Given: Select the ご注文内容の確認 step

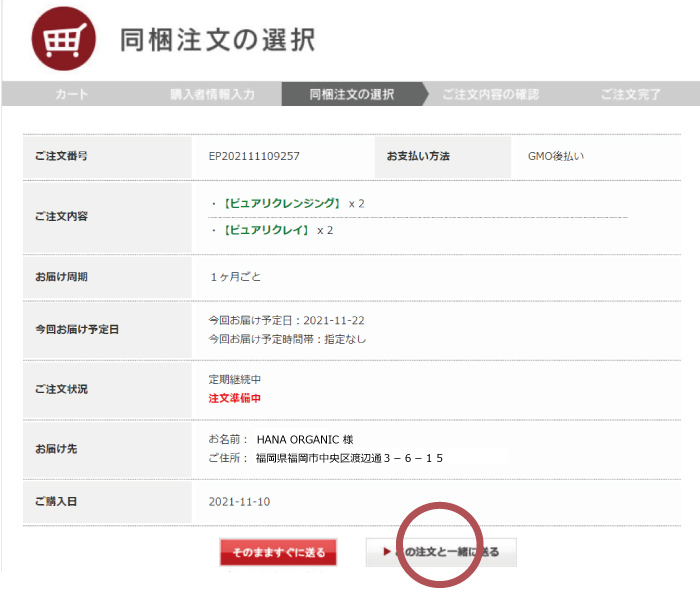Looking at the screenshot, I should pyautogui.click(x=490, y=94).
